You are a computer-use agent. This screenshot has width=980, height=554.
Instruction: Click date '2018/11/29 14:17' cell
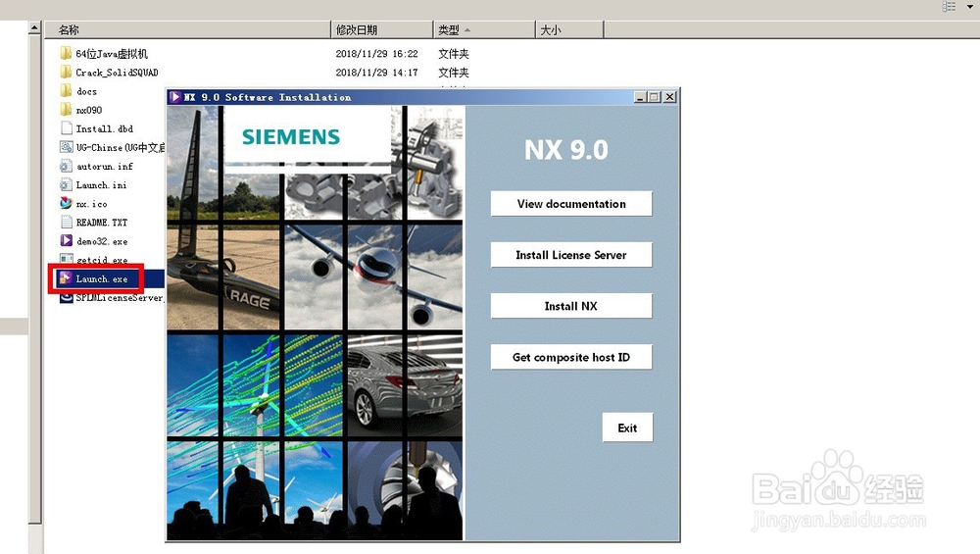click(x=377, y=73)
